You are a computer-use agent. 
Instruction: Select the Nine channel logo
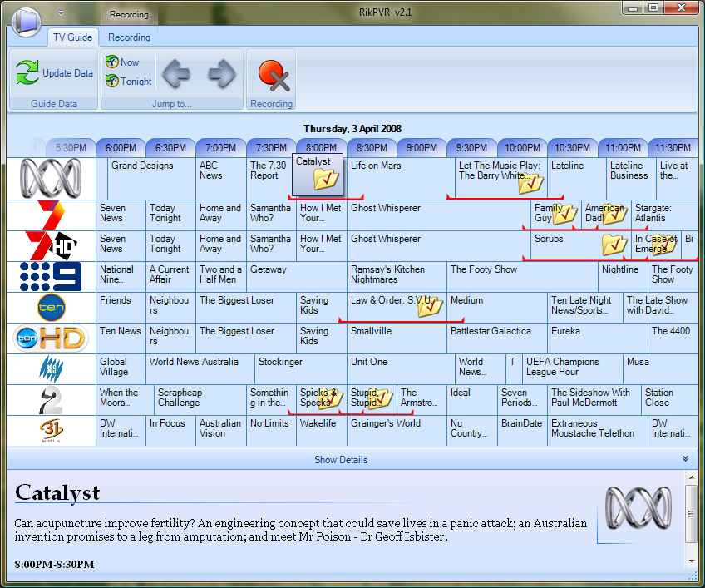point(51,277)
